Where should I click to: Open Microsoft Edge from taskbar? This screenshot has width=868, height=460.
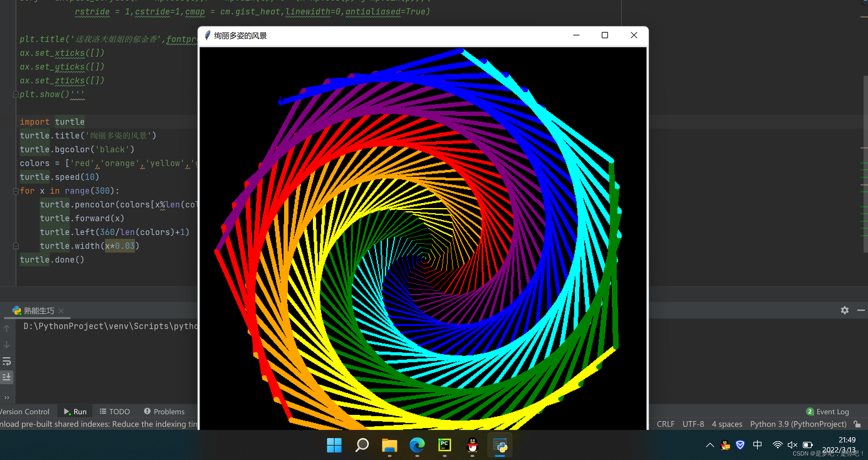(x=417, y=445)
